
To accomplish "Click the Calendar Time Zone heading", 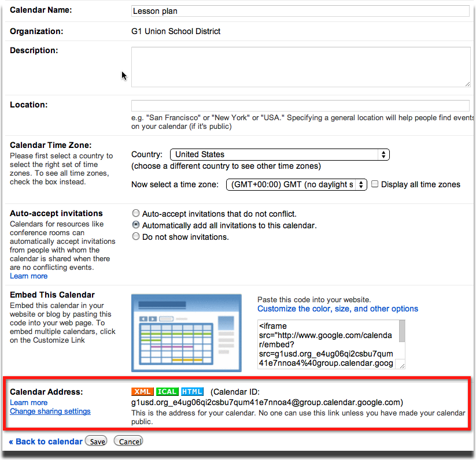I will point(51,145).
